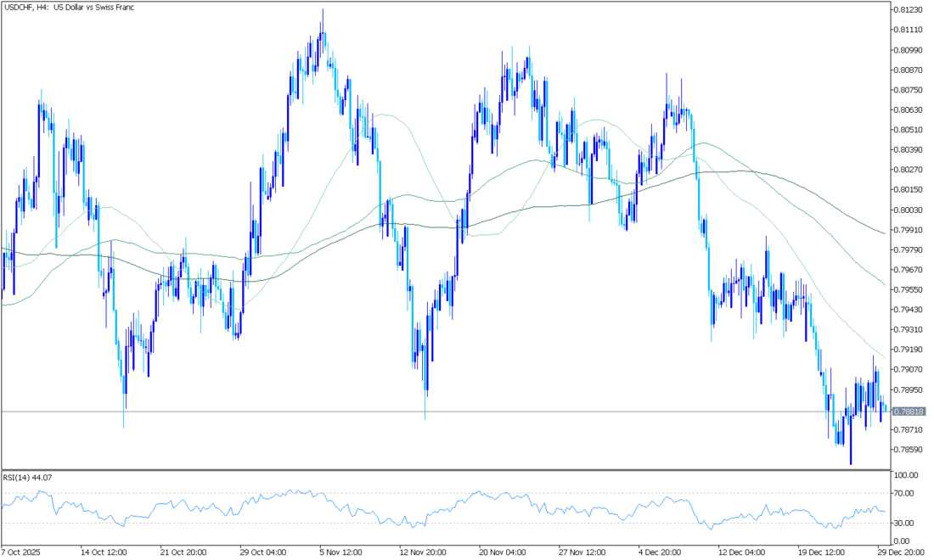
Task: Click the RSI 30.00 level label
Action: coord(904,523)
